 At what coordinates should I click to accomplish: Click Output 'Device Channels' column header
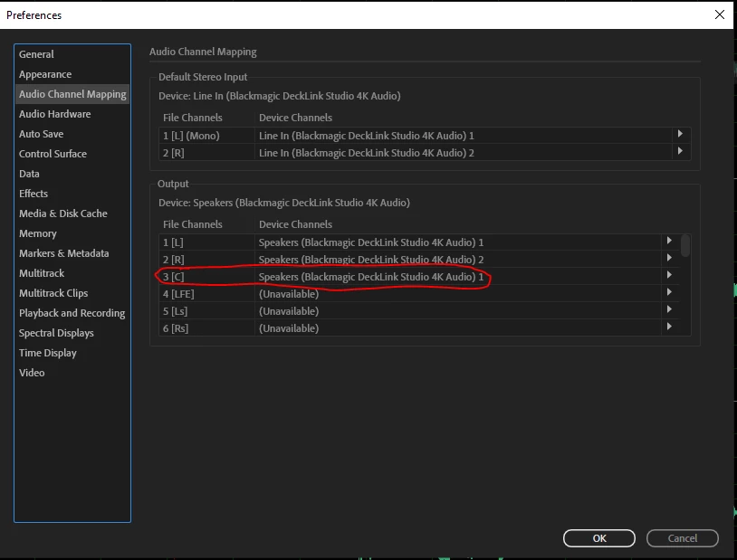(x=295, y=224)
